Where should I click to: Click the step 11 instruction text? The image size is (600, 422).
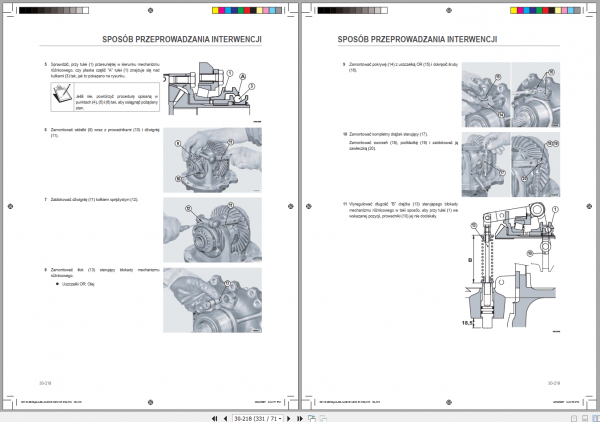(x=403, y=210)
